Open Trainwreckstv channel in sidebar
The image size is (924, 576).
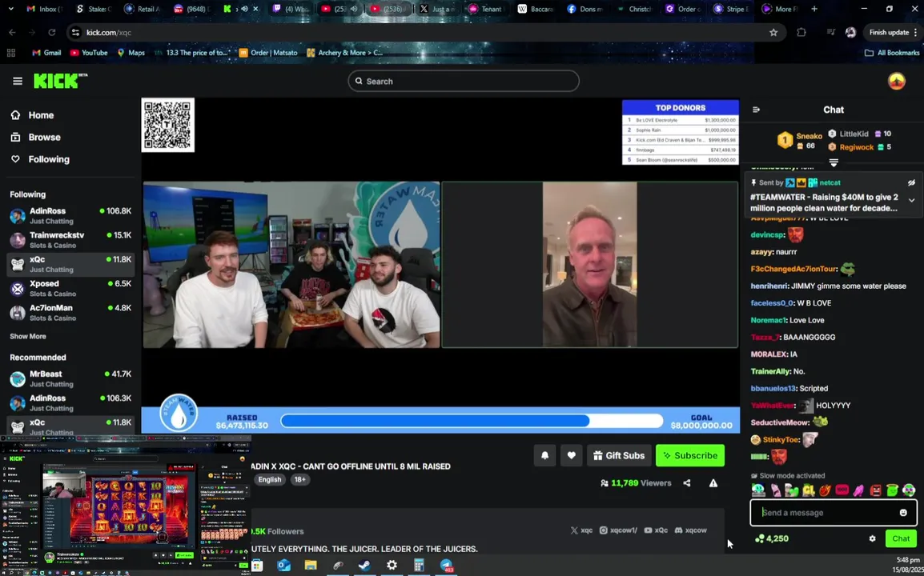[x=70, y=240]
